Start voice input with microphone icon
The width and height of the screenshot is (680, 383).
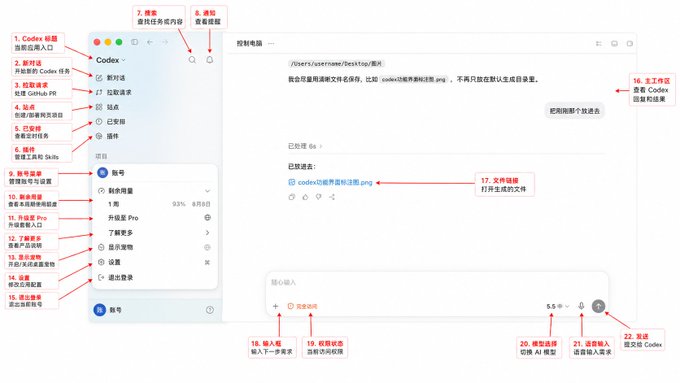(582, 306)
